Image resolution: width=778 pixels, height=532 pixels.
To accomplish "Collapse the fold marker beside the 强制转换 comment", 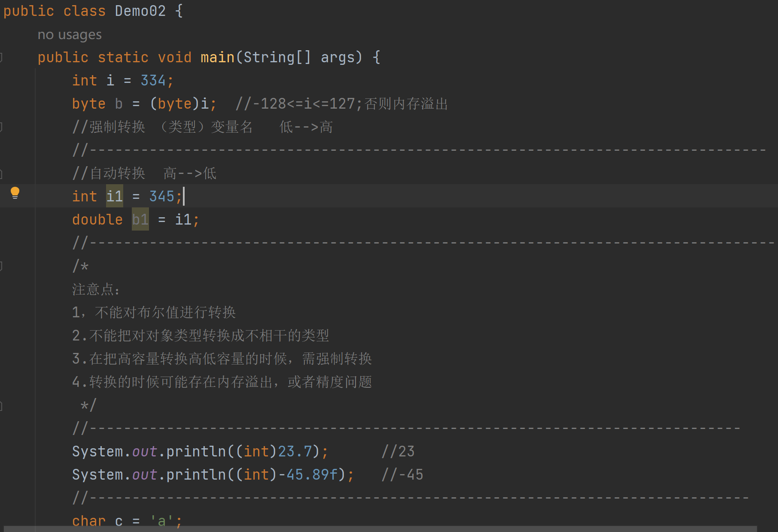I will pyautogui.click(x=1, y=127).
